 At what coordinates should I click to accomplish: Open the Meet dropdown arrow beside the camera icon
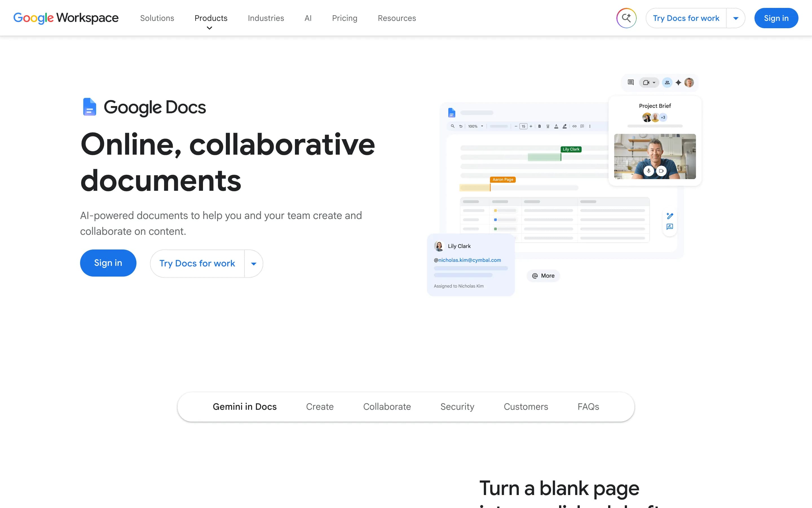pyautogui.click(x=654, y=83)
